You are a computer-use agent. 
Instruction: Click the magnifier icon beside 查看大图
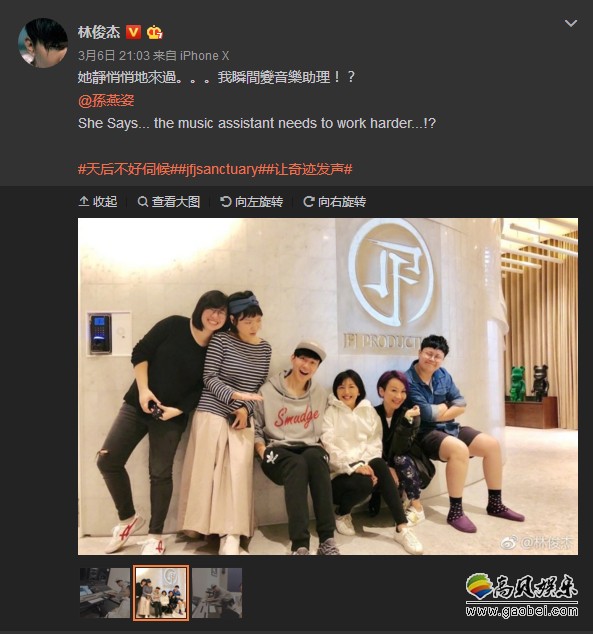(143, 201)
